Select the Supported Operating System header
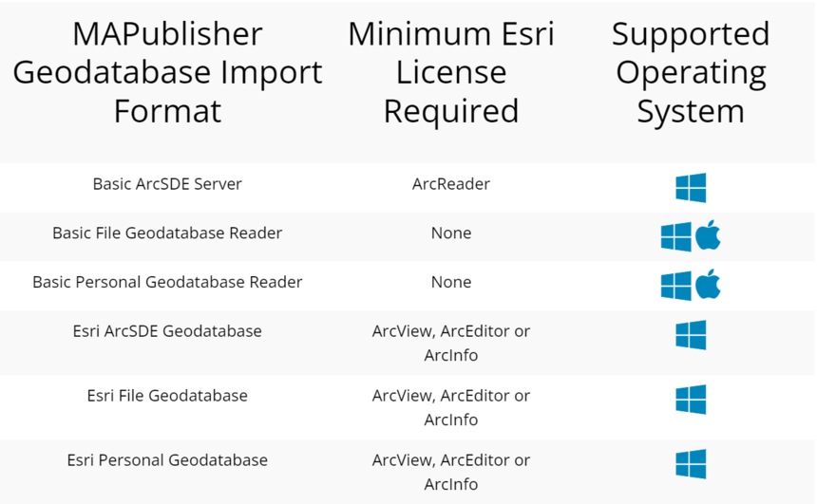Viewport: 817px width, 504px height. (691, 72)
